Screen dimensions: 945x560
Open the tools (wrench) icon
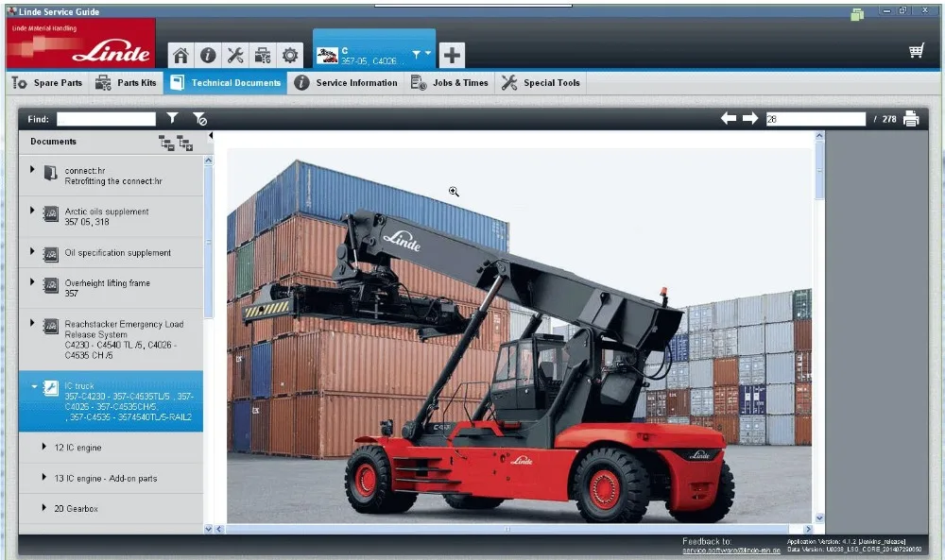tap(234, 54)
